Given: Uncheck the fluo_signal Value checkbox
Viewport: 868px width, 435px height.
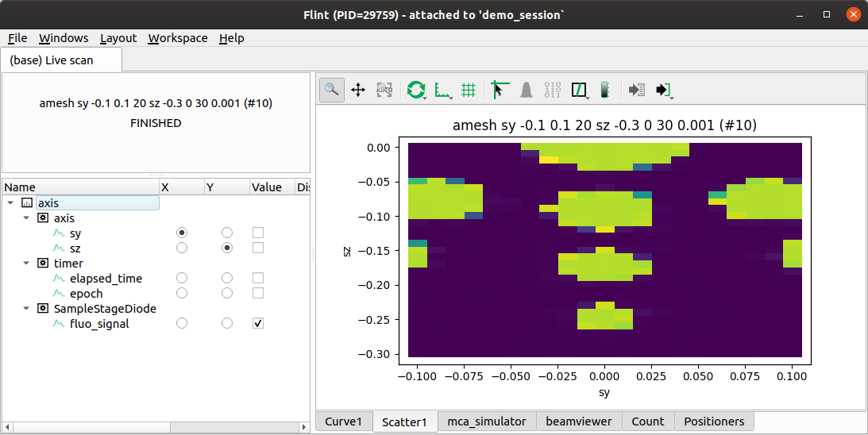Looking at the screenshot, I should pos(258,323).
